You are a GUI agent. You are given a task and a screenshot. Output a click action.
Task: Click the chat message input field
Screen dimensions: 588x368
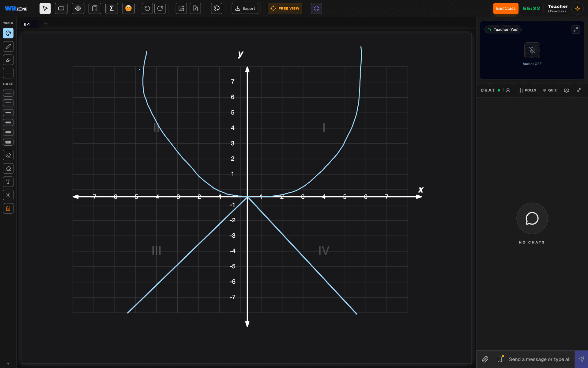pos(539,359)
